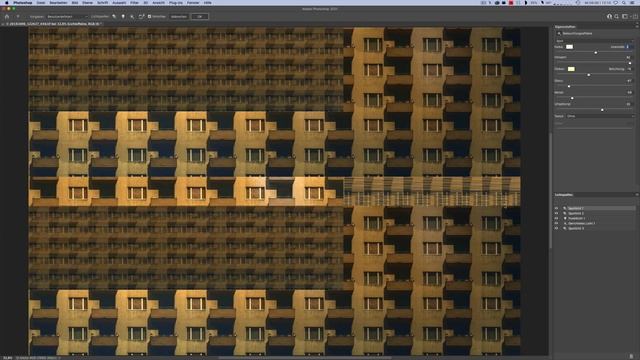Click the Glanz value field
The width and height of the screenshot is (640, 360).
coord(629,81)
